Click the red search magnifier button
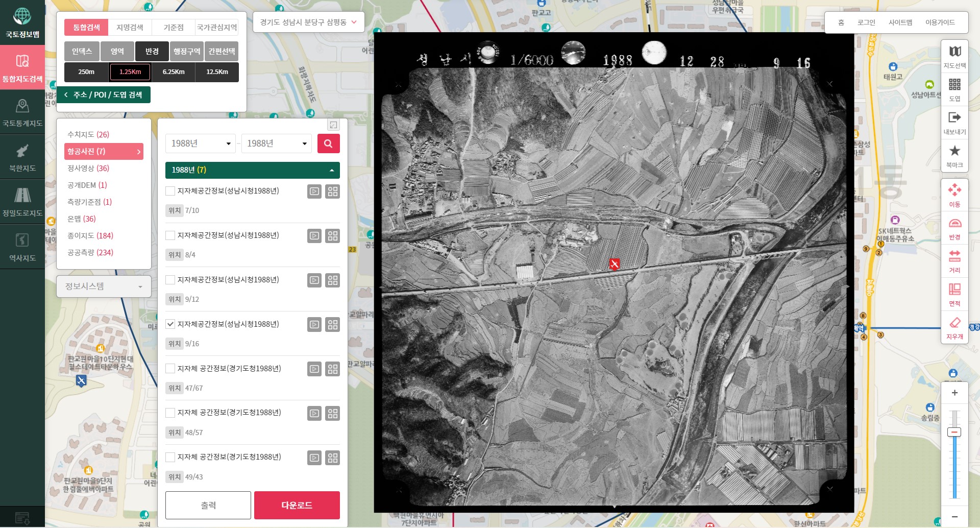The image size is (980, 528). (x=328, y=143)
